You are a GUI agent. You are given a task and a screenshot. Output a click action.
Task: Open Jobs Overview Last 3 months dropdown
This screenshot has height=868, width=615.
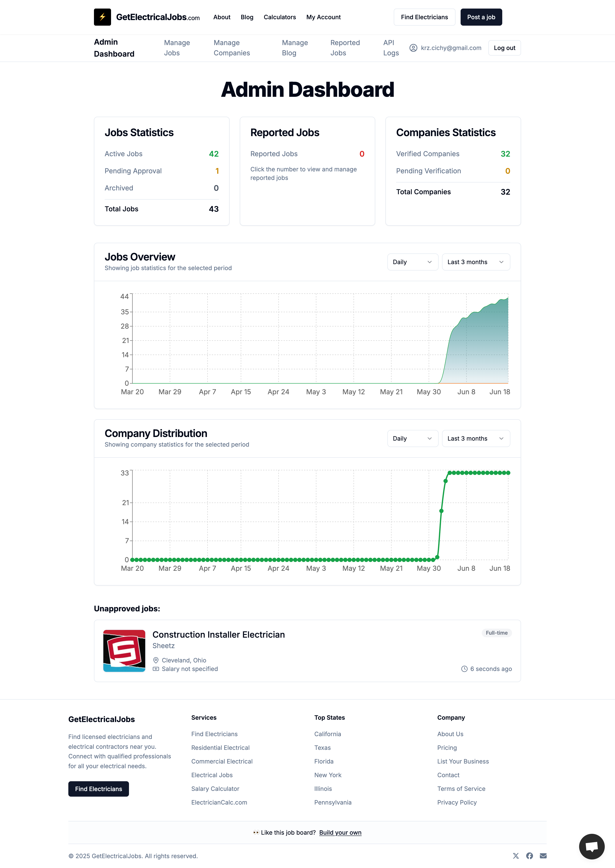pos(476,262)
